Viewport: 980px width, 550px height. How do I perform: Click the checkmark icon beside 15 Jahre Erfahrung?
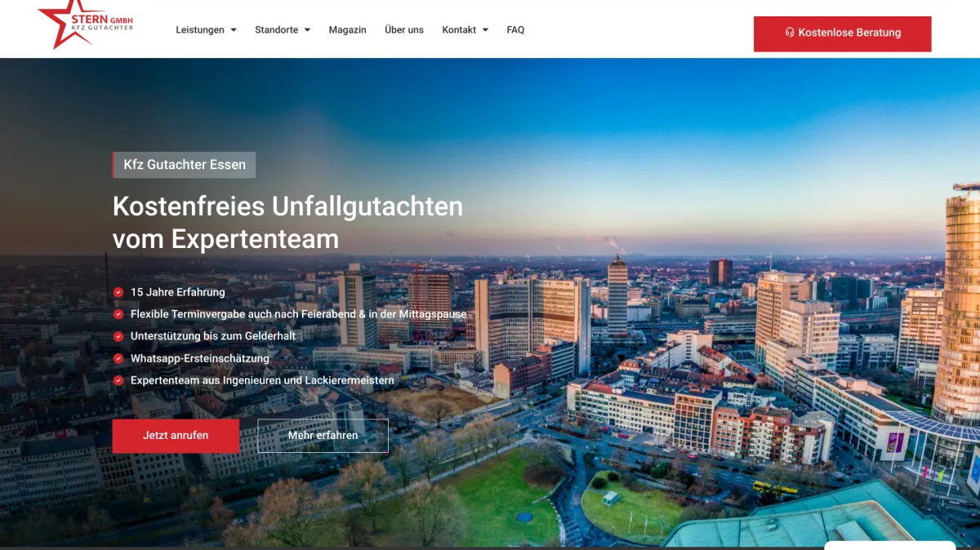118,292
